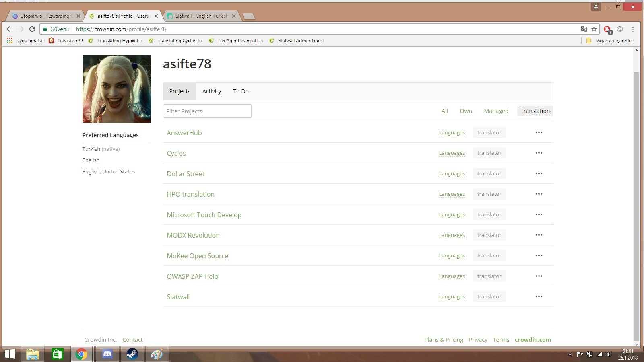Screen dimensions: 644x362
Task: Open the Cyclos project link
Action: [x=176, y=153]
